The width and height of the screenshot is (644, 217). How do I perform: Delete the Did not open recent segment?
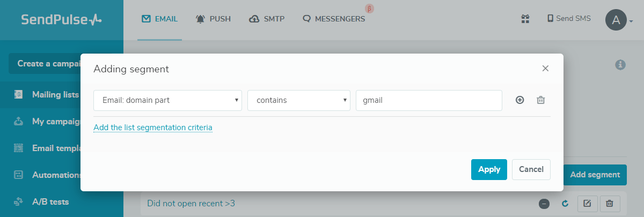tap(610, 204)
